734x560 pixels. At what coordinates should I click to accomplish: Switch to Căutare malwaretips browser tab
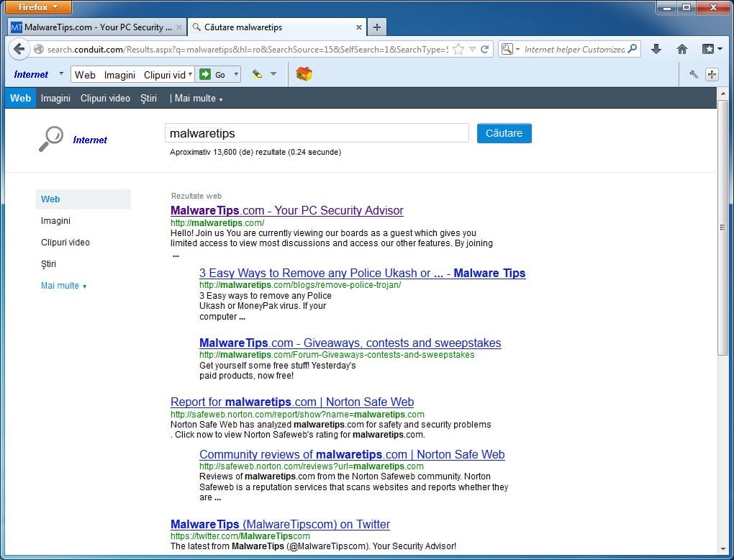(x=276, y=27)
